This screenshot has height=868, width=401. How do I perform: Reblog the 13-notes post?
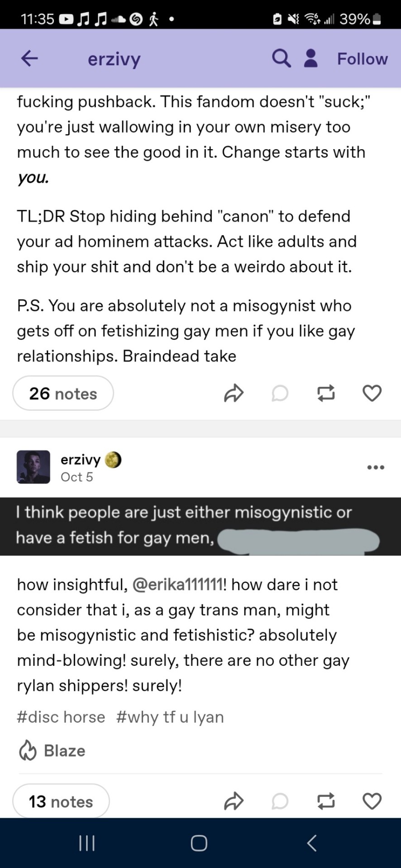click(x=326, y=802)
